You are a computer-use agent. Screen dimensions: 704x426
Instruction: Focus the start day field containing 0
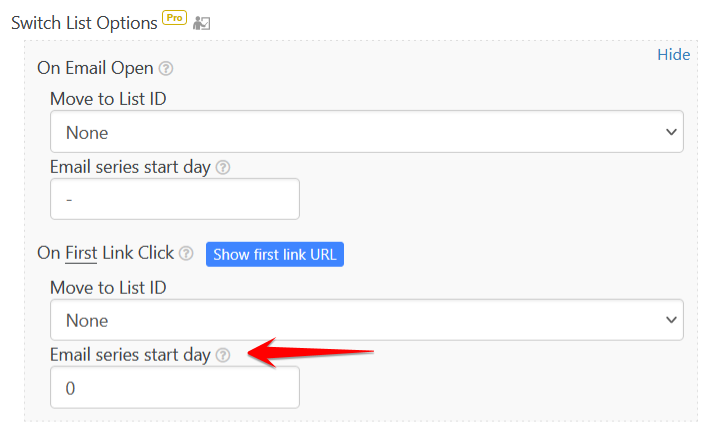[x=175, y=387]
